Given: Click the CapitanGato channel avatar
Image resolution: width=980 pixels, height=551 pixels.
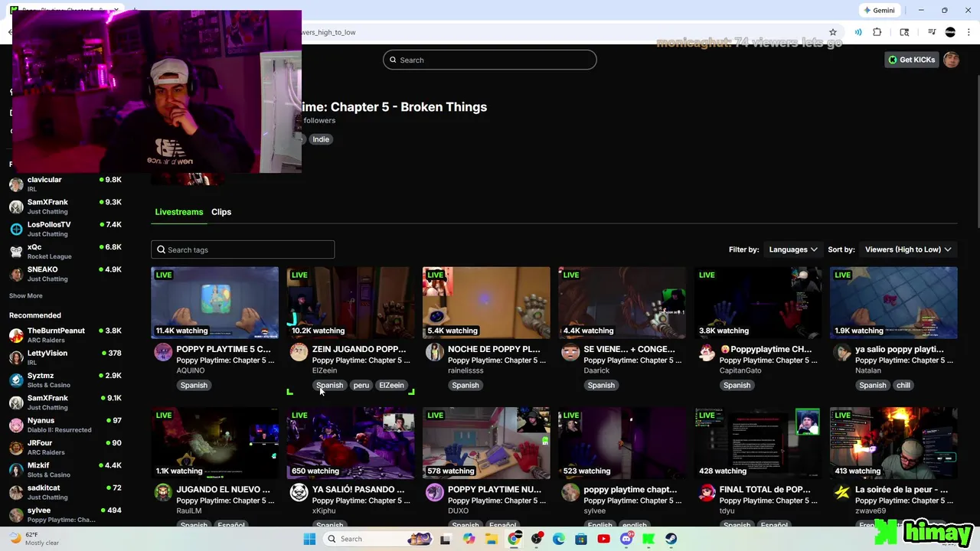Looking at the screenshot, I should tap(706, 352).
